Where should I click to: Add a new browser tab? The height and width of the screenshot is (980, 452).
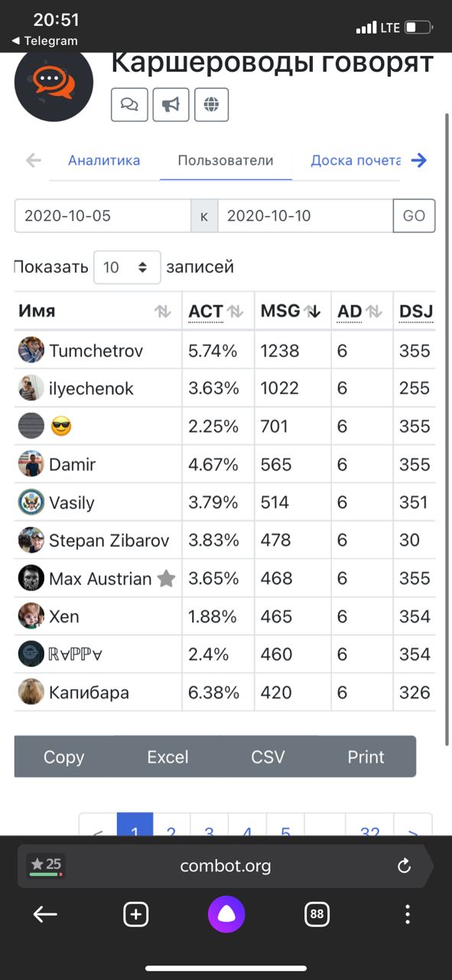point(136,914)
